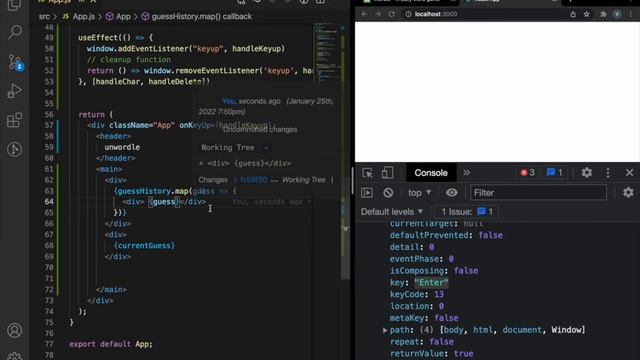Click guessHistory.map on line 63
Image resolution: width=640 pixels, height=360 pixels.
click(153, 191)
